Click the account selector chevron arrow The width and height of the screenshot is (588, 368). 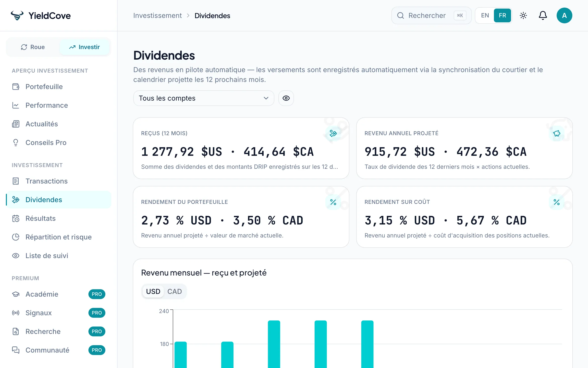click(x=266, y=98)
